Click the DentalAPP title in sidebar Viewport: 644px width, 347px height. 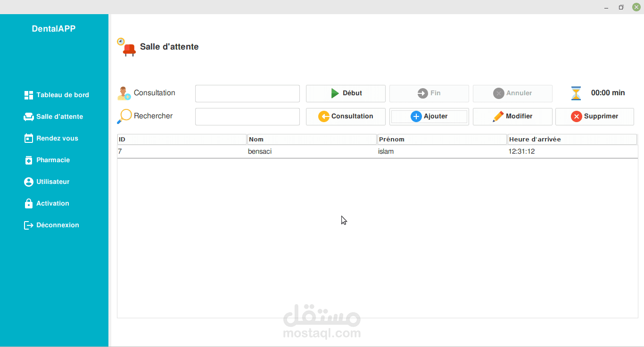pos(54,29)
